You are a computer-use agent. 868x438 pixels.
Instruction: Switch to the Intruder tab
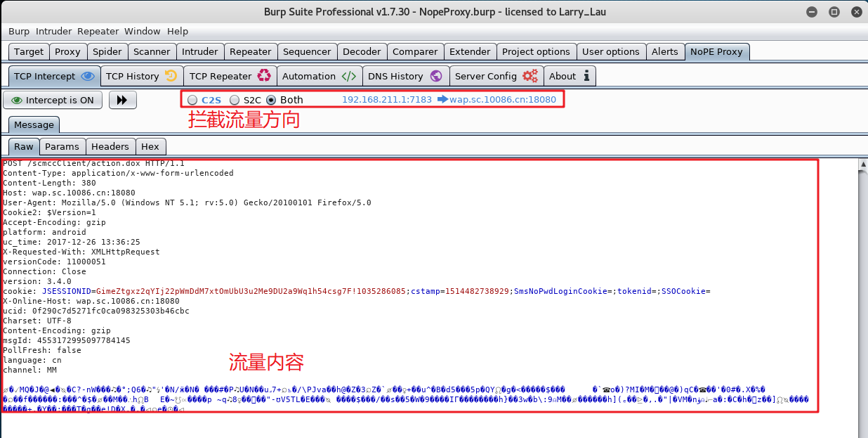(200, 51)
